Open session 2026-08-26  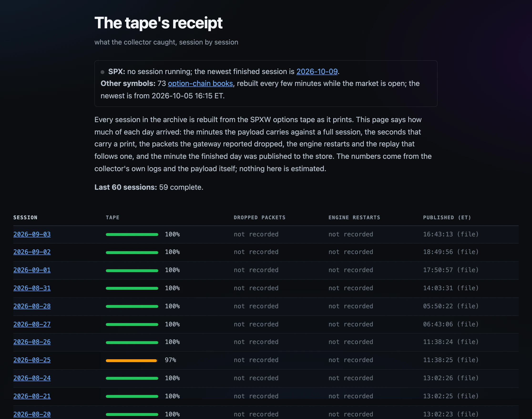tap(32, 342)
